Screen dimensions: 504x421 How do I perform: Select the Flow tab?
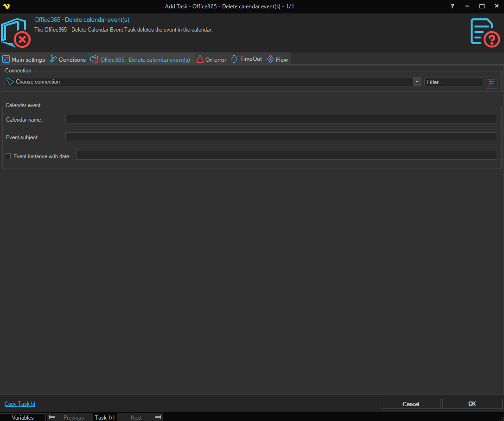[x=278, y=59]
